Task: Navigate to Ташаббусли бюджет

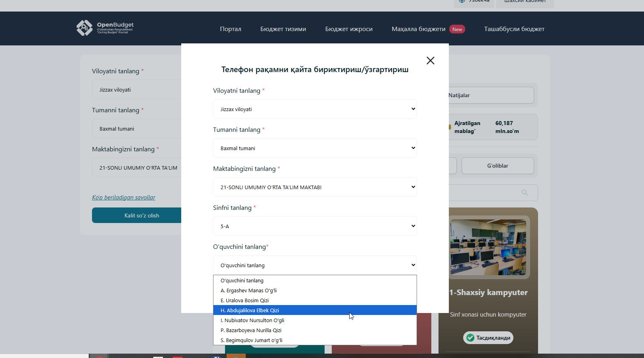Action: (514, 29)
